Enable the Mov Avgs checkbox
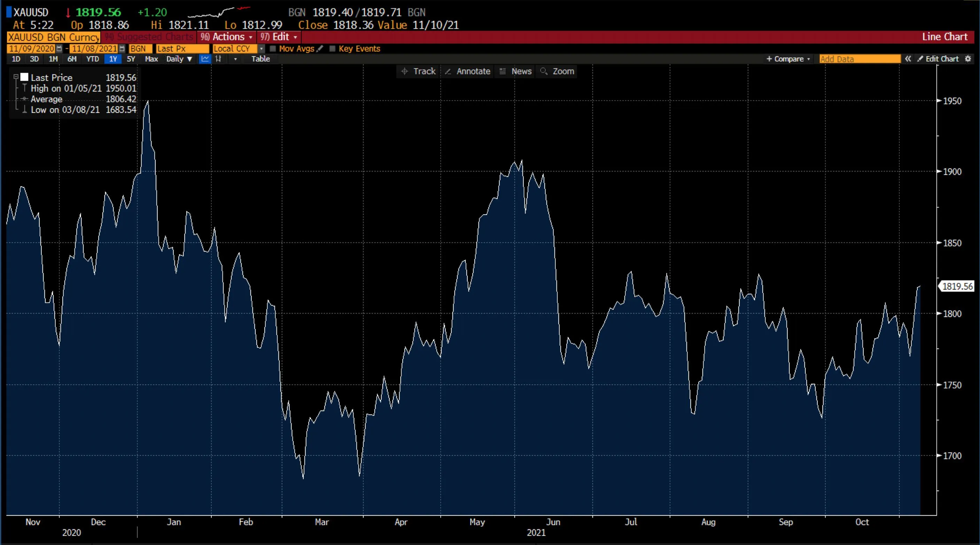Screen dimensions: 980x545 point(273,49)
